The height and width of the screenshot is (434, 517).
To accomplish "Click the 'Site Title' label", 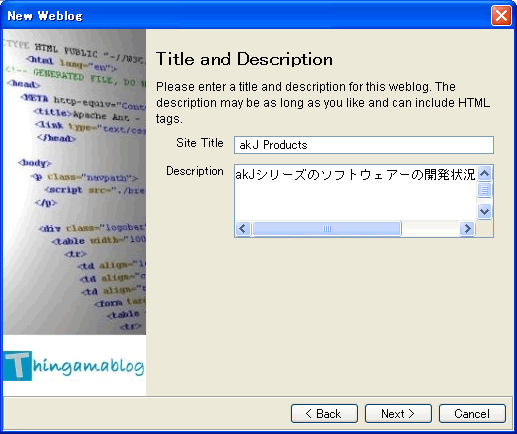I will click(200, 143).
